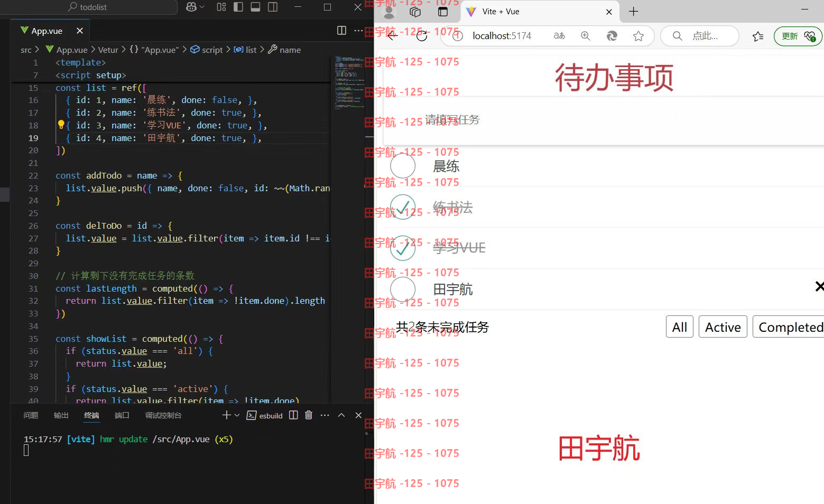Maximize the panel with chevron up
Viewport: 824px width, 504px height.
pos(341,415)
